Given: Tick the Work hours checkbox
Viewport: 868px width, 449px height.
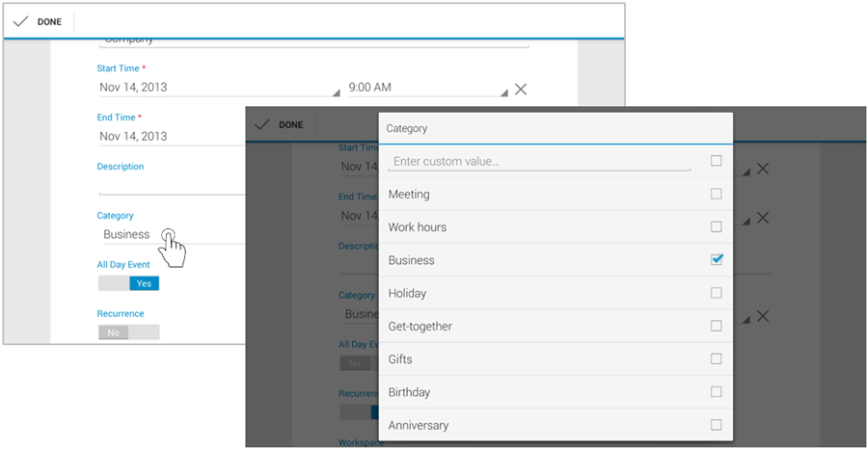Looking at the screenshot, I should coord(716,226).
